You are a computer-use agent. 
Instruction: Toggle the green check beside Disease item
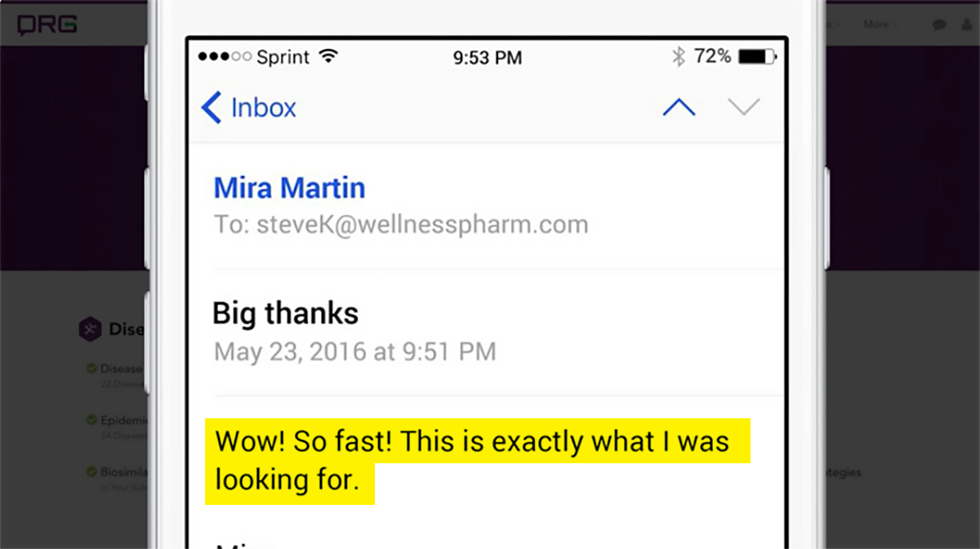(91, 368)
